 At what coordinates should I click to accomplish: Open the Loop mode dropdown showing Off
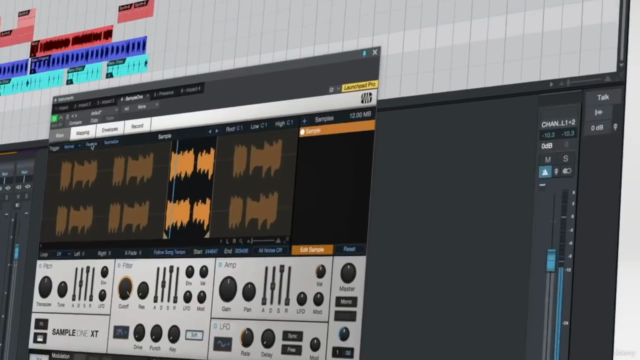[62, 254]
